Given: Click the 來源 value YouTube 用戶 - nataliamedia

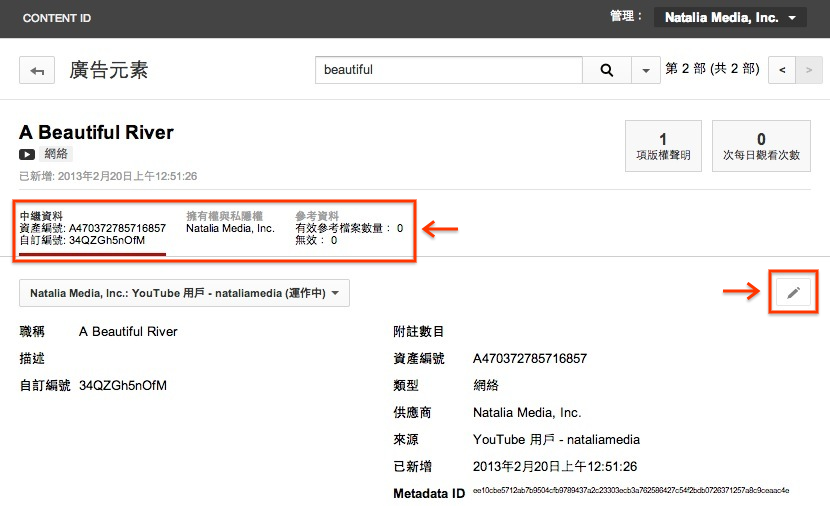Looking at the screenshot, I should 556,440.
